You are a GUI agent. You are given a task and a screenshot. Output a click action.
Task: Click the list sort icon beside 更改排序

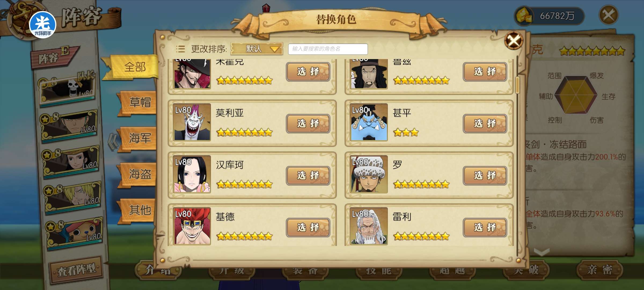coord(180,49)
